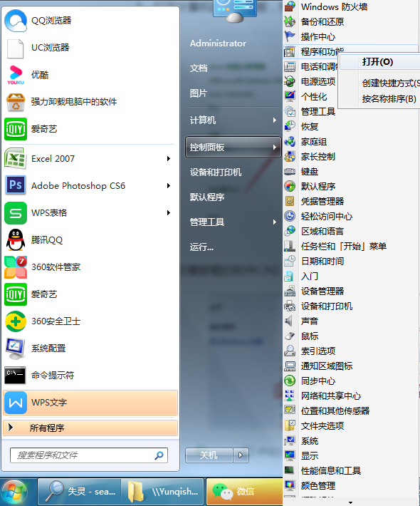Screen dimensions: 420x506
Task: Open WPS文字 icon
Action: (x=16, y=403)
